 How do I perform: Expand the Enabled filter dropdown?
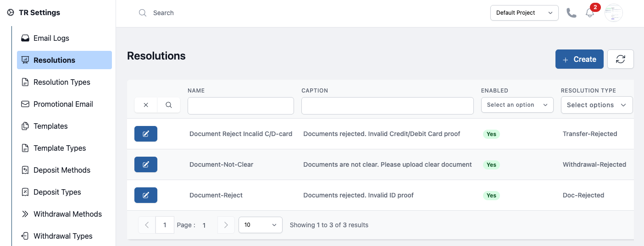517,105
